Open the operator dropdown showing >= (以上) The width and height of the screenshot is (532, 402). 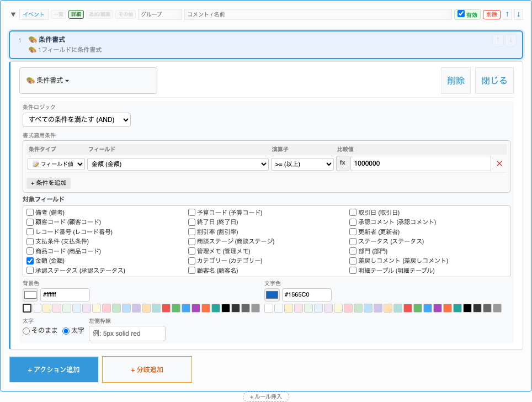302,163
